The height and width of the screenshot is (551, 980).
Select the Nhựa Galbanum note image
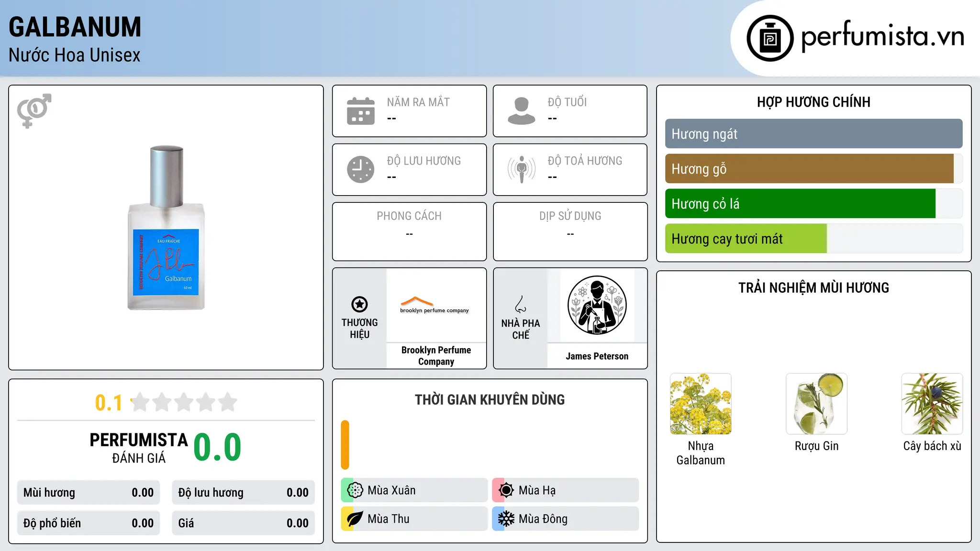pos(701,404)
